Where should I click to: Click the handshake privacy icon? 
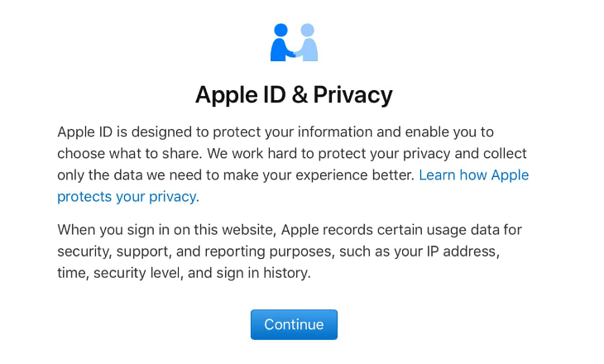(294, 41)
